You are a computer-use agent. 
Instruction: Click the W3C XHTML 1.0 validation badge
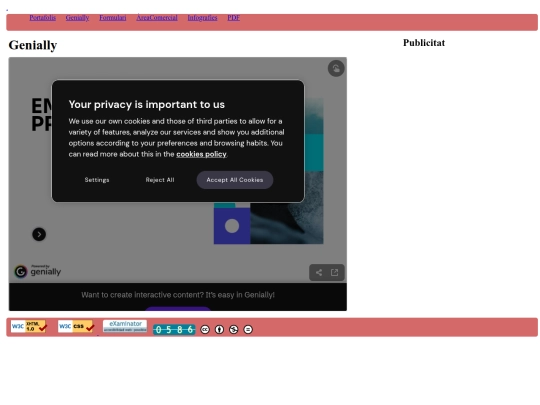(29, 326)
